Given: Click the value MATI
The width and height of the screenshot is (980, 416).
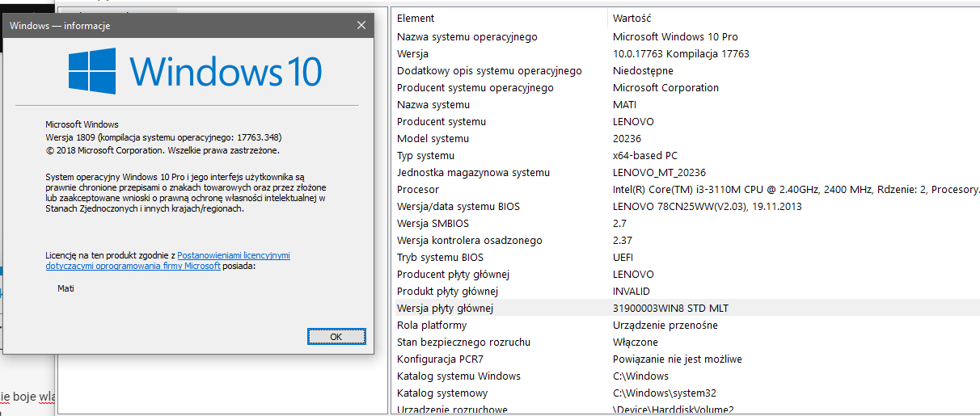Looking at the screenshot, I should pos(624,104).
